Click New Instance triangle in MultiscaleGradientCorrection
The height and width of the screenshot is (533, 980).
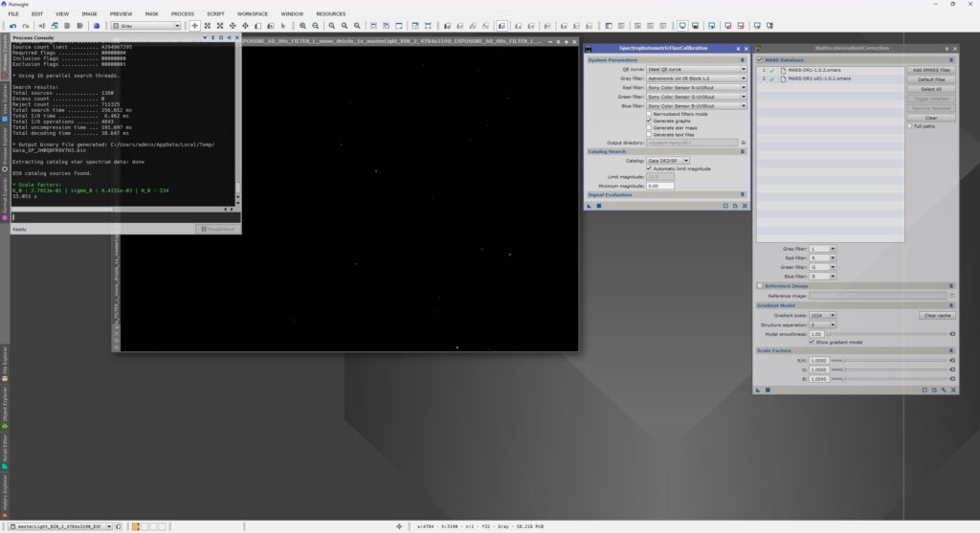coord(758,389)
